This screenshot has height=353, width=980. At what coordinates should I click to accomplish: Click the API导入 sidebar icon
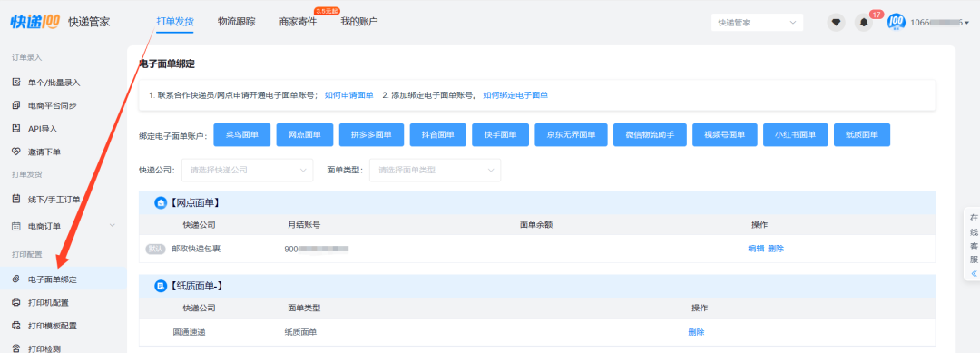17,128
